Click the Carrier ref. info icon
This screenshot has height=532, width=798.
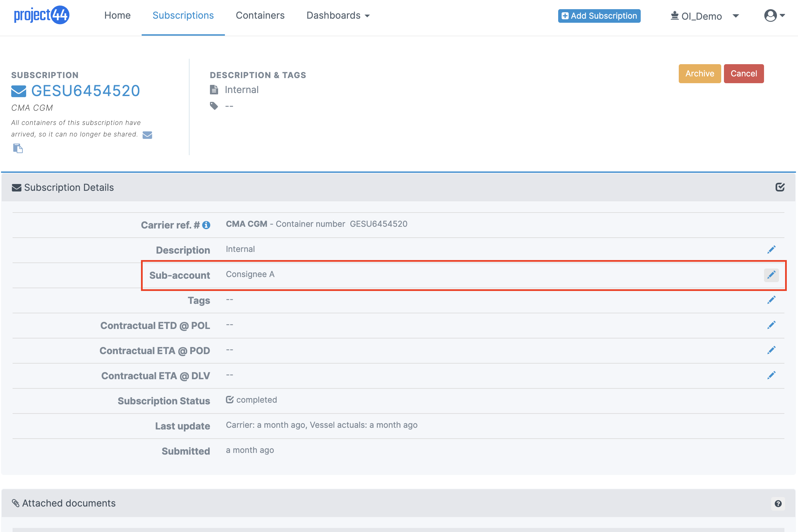pyautogui.click(x=206, y=225)
